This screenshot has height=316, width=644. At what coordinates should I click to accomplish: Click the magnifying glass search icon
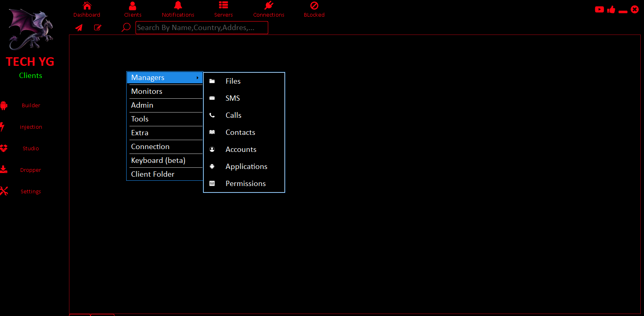coord(126,28)
